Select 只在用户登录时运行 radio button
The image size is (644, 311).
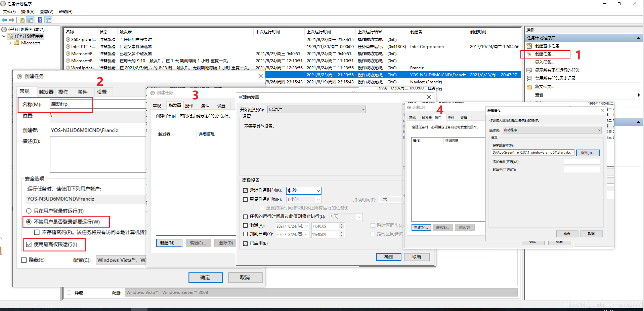point(29,211)
